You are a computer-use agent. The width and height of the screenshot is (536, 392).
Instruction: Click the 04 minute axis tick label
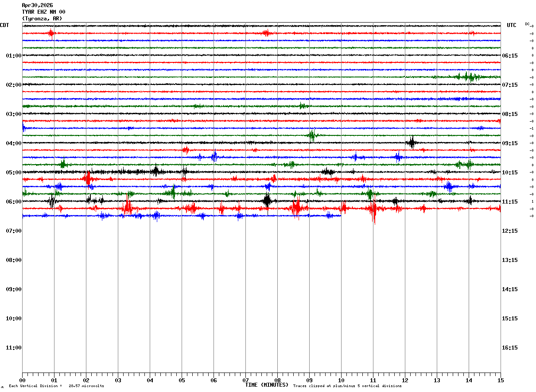click(x=150, y=380)
